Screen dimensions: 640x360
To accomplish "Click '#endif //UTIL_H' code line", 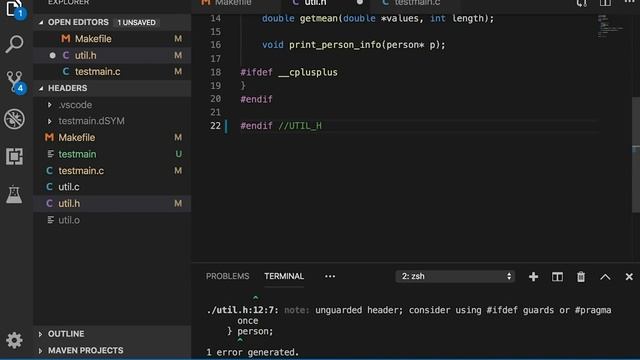I will click(281, 126).
